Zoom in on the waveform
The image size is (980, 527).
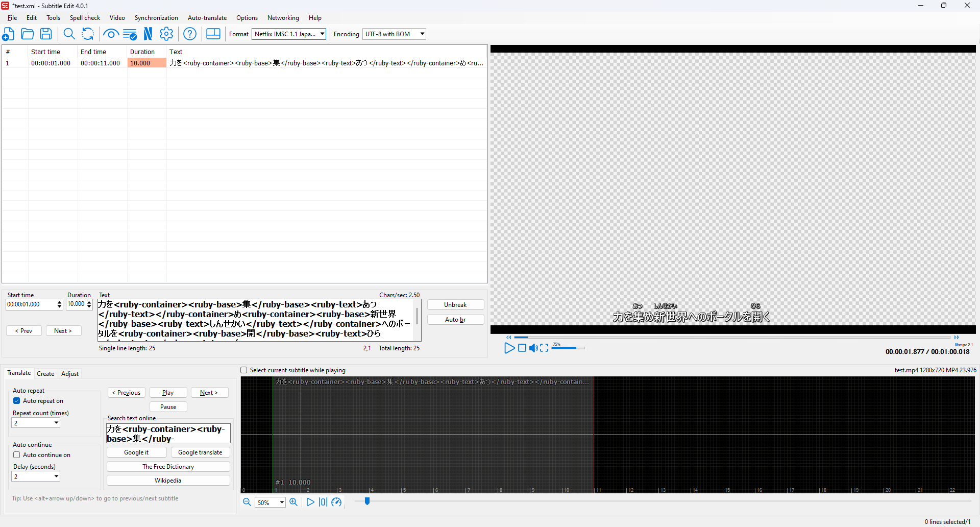pyautogui.click(x=294, y=502)
